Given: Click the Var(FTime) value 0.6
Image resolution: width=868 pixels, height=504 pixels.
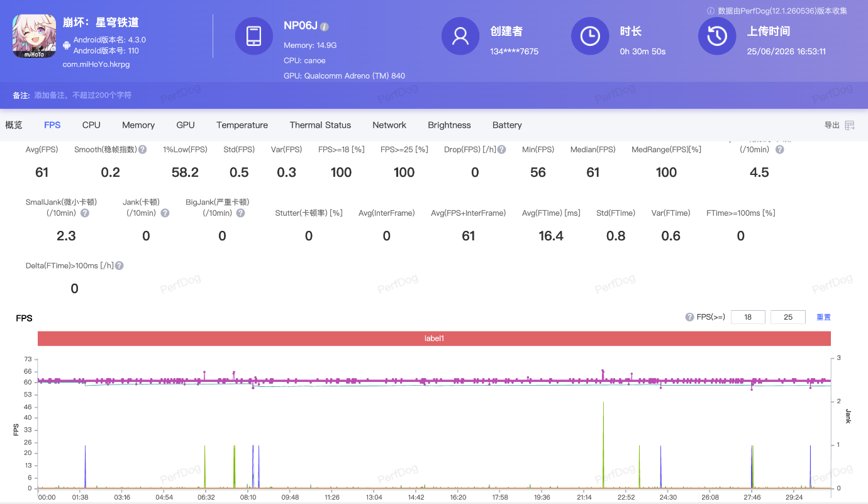Looking at the screenshot, I should [x=671, y=236].
